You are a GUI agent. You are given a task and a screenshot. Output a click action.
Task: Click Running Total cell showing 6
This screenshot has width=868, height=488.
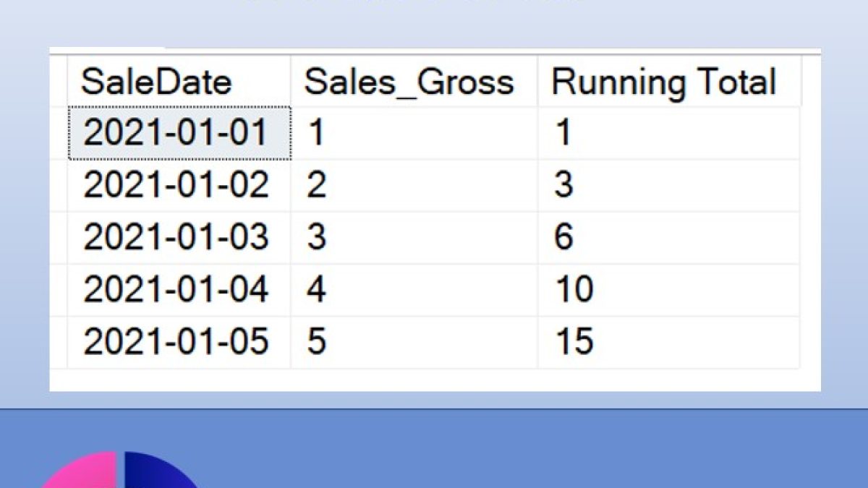click(x=669, y=238)
